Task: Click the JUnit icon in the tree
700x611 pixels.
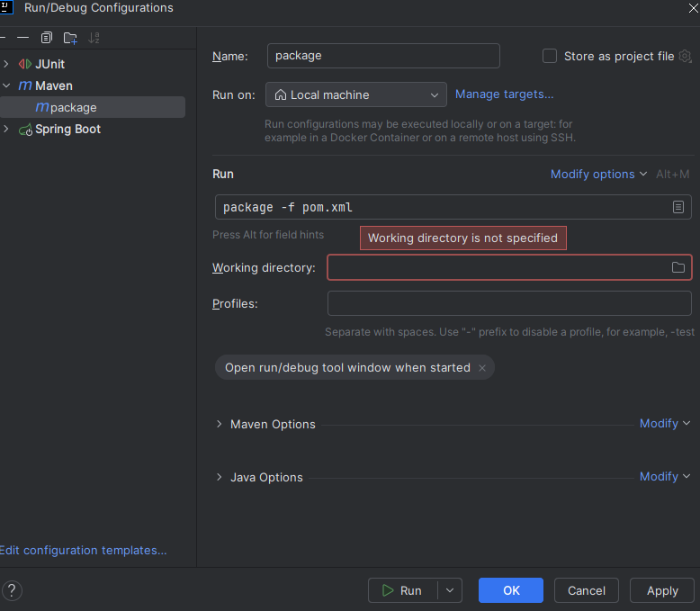Action: tap(25, 64)
